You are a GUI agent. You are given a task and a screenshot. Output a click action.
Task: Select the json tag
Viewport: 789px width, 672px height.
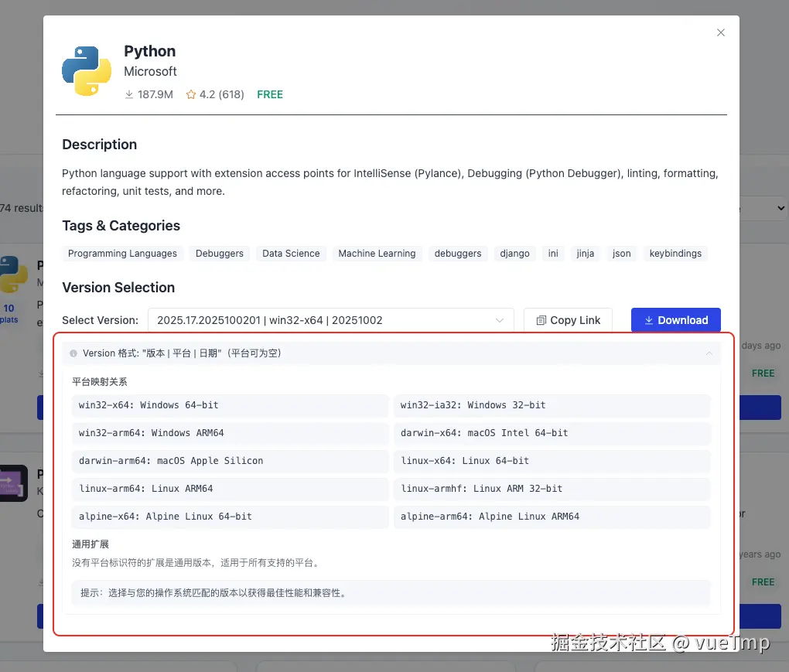point(621,254)
